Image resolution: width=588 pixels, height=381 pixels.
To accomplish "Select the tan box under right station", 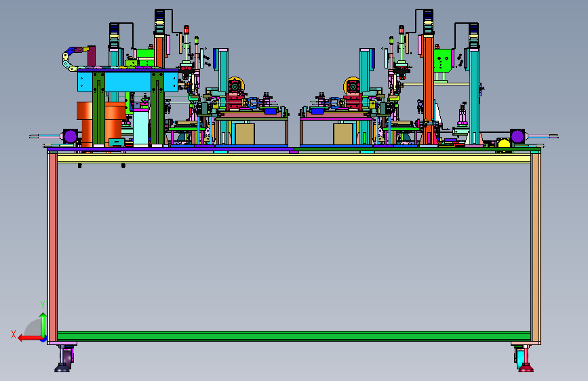I will click(342, 134).
